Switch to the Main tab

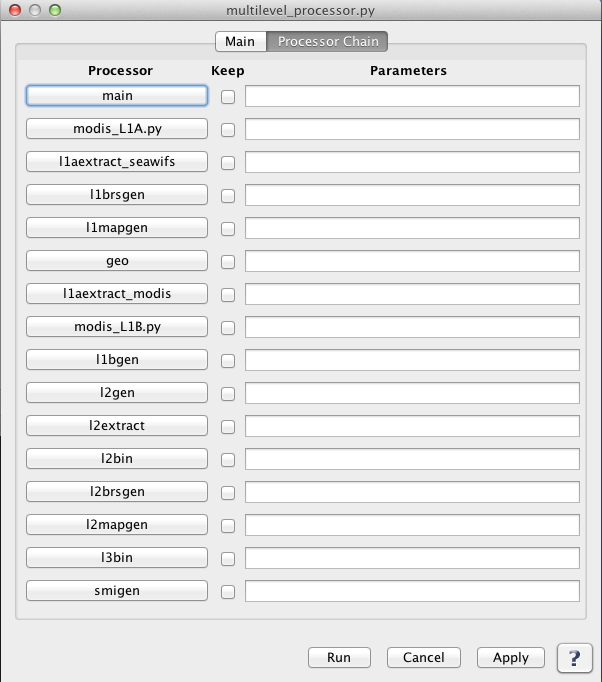[x=241, y=41]
